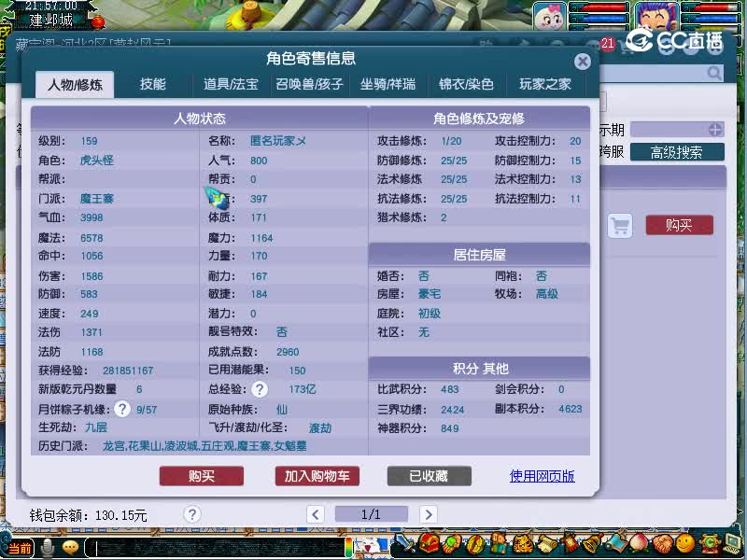This screenshot has width=747, height=560.
Task: Click the computer system icon at bottom right
Action: (734, 544)
